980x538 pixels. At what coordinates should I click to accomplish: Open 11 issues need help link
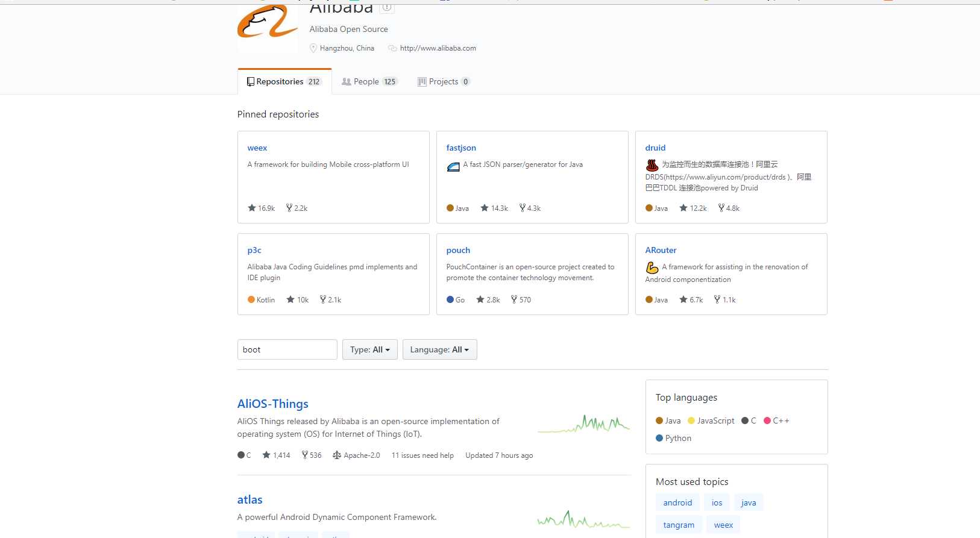point(422,455)
